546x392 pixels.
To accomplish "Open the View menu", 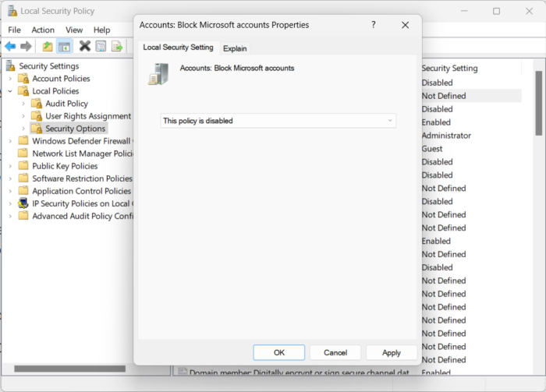I will pyautogui.click(x=74, y=30).
